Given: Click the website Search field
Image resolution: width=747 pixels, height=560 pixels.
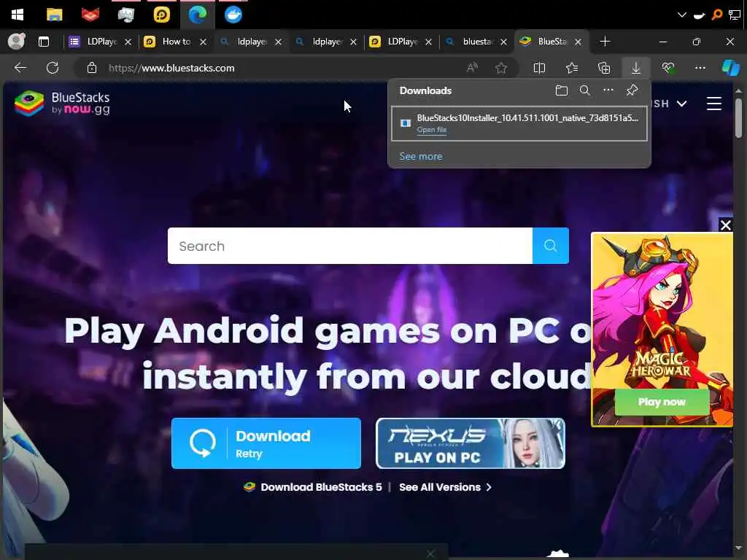Looking at the screenshot, I should coord(349,246).
